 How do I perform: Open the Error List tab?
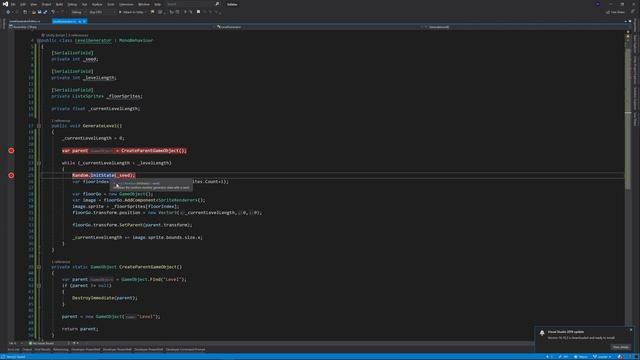(13, 350)
